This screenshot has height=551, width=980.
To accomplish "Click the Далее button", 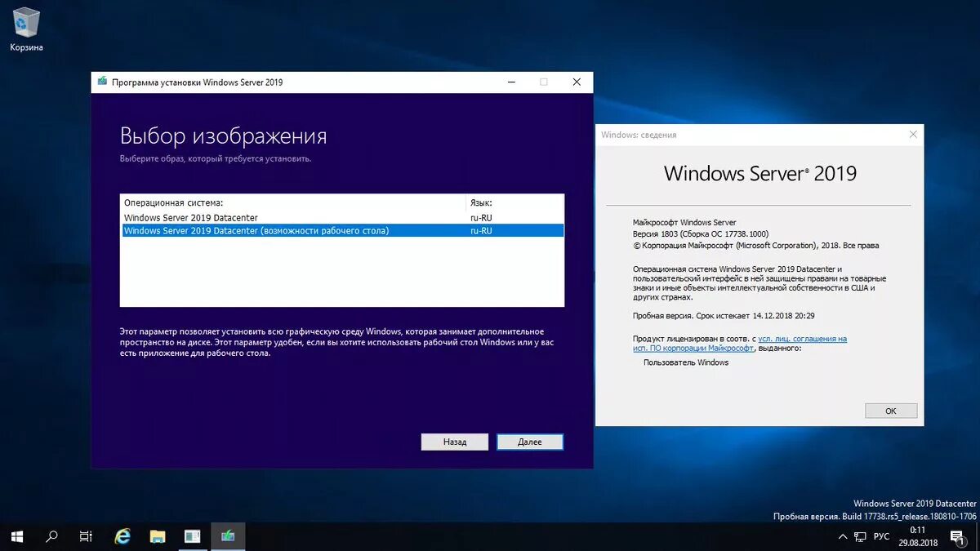I will (x=530, y=442).
